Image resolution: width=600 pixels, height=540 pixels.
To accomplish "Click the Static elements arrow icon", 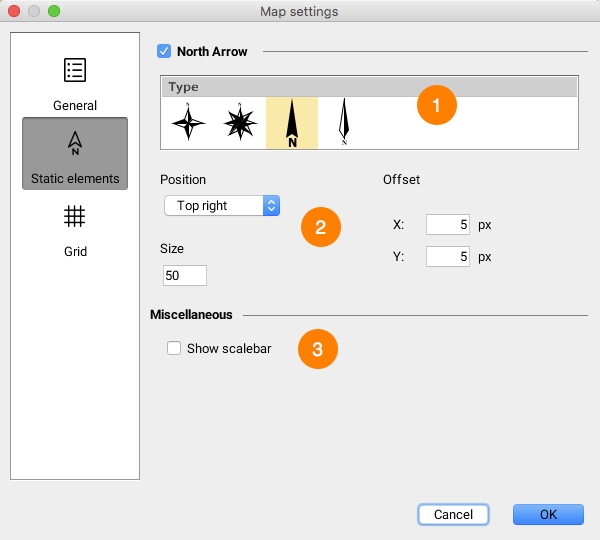I will 75,144.
